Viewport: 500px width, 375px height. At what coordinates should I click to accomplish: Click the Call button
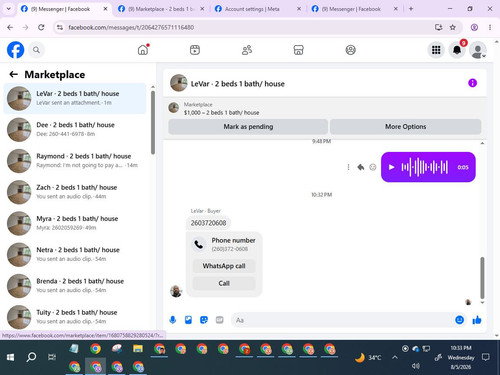point(224,283)
